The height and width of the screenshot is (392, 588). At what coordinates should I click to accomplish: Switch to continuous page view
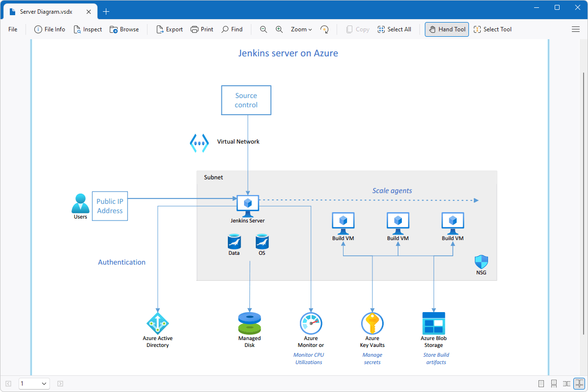click(554, 384)
